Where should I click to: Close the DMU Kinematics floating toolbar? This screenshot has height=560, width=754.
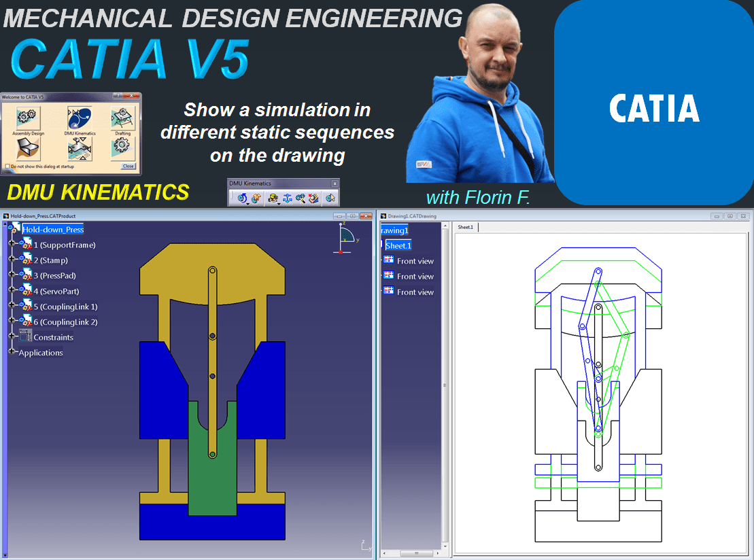pyautogui.click(x=335, y=183)
